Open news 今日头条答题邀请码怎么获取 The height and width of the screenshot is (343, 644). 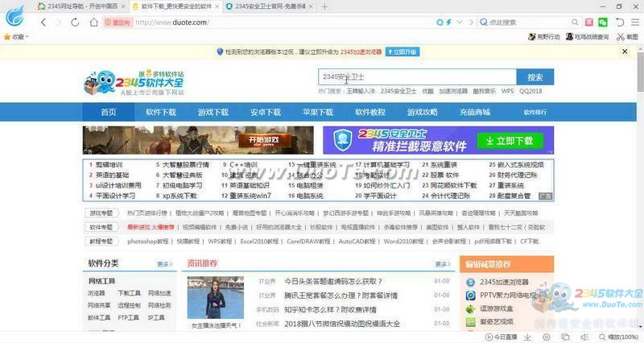pos(333,282)
